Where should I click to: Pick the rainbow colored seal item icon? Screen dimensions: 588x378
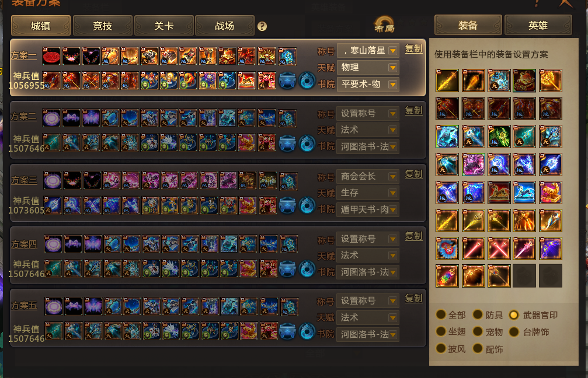point(447,276)
